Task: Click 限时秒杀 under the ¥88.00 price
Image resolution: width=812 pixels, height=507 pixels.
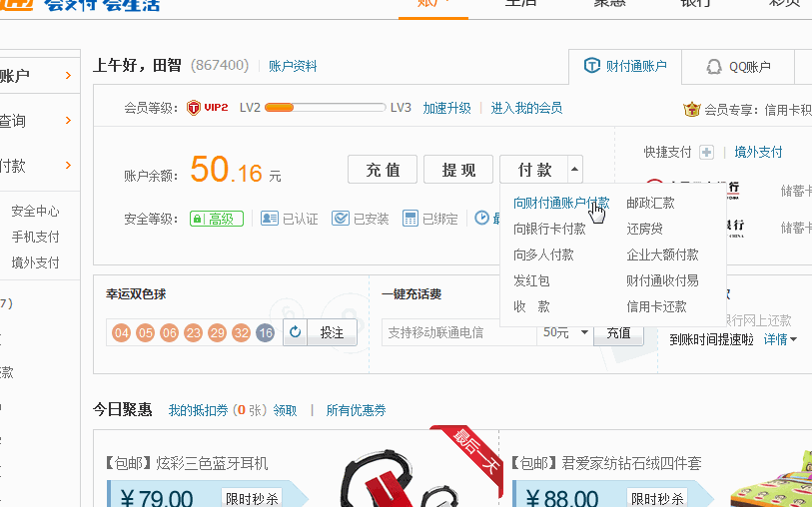Action: click(657, 498)
